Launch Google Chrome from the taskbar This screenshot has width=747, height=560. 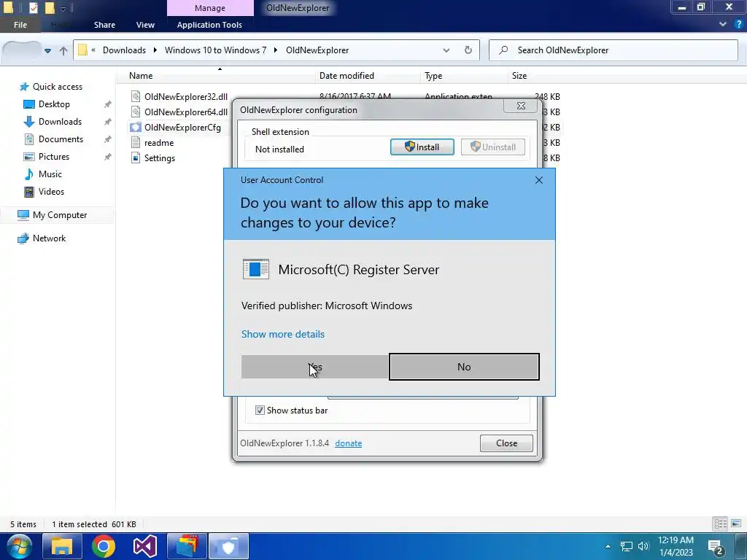pos(104,546)
